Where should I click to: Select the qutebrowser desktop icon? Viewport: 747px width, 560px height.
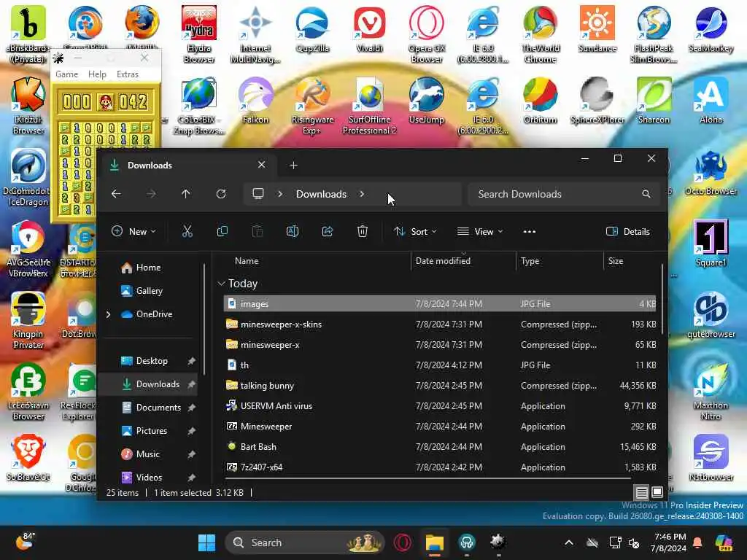click(x=711, y=315)
